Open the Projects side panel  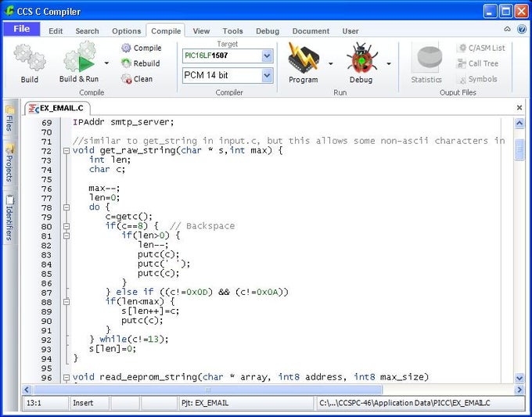tap(10, 164)
